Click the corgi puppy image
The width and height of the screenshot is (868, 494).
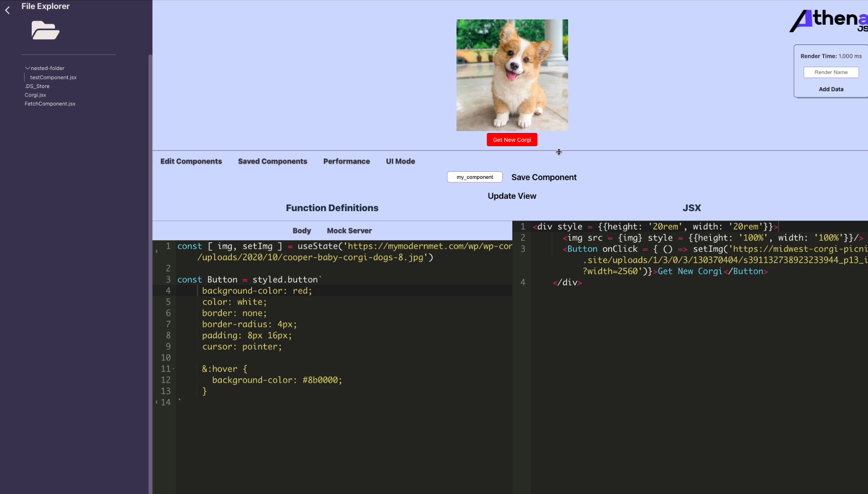coord(512,75)
